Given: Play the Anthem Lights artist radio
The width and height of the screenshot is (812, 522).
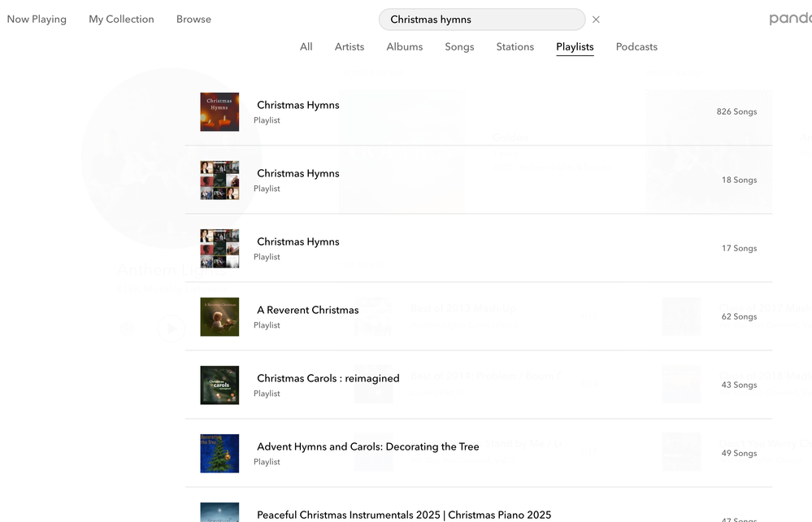Looking at the screenshot, I should click(x=171, y=328).
